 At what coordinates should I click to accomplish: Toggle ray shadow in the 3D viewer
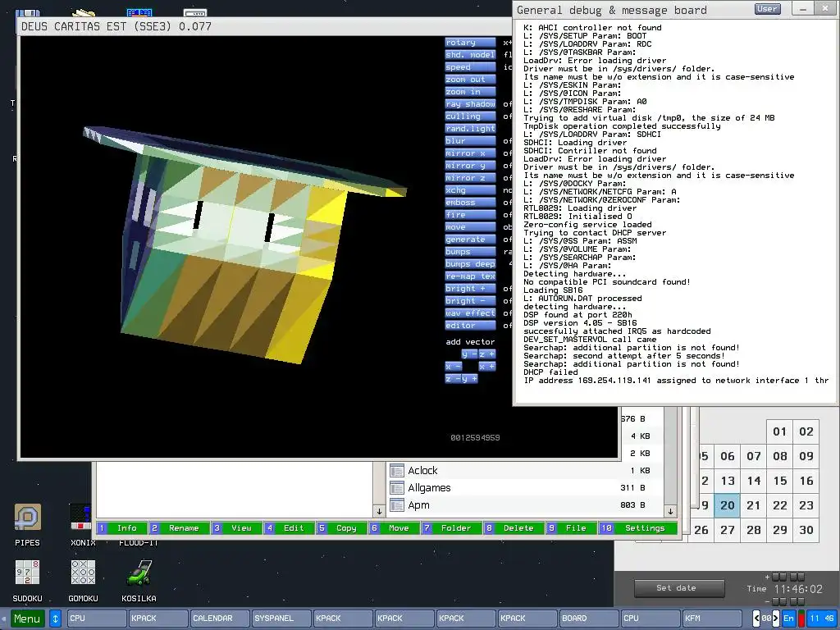[x=470, y=104]
